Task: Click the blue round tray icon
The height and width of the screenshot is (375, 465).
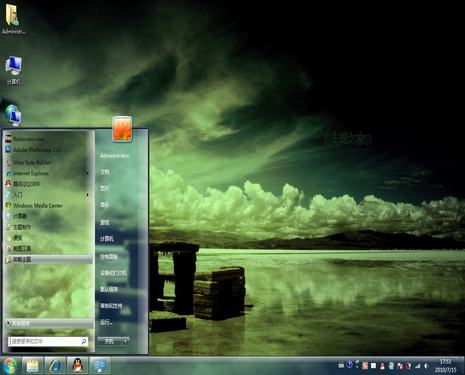Action: pos(349,364)
